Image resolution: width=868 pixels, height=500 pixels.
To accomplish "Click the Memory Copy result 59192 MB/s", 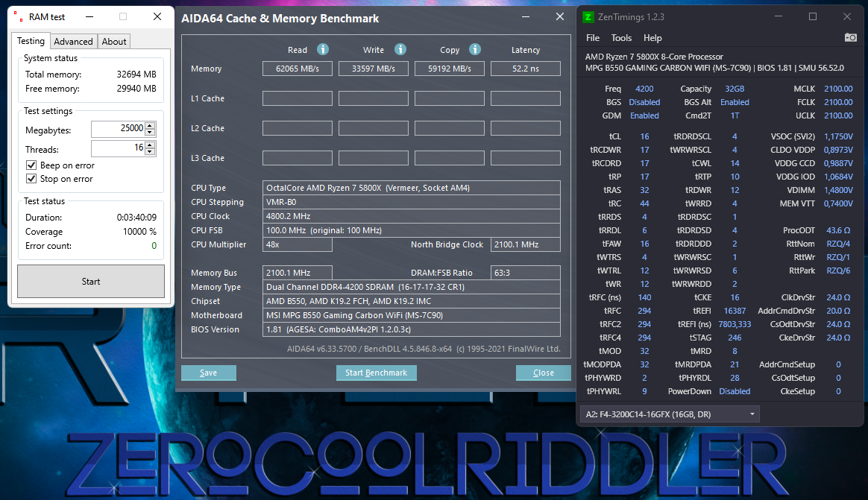I will click(450, 69).
